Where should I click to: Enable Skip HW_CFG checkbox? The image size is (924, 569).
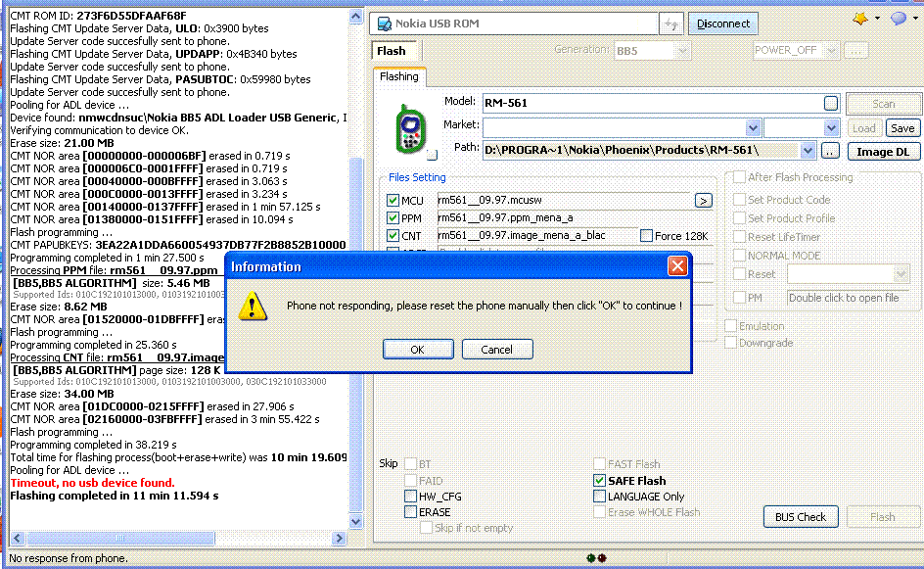pos(411,497)
